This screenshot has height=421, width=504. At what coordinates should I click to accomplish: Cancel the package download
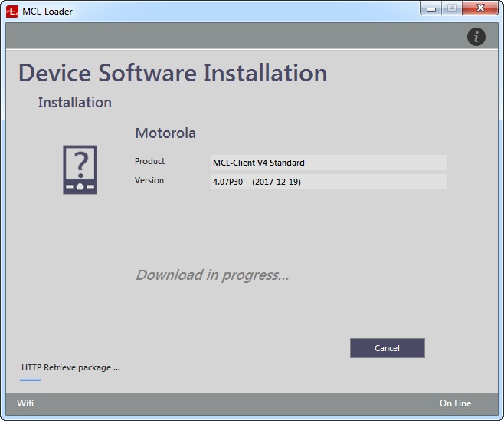coord(388,348)
